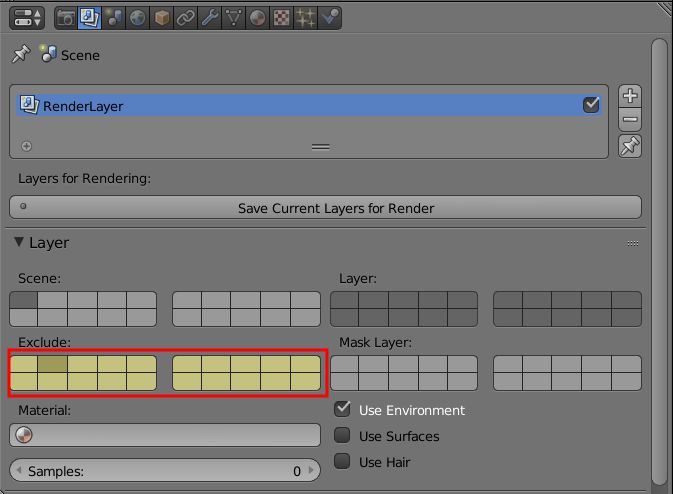Open the Object Data triangle tab
Screen dimensions: 673x494
(233, 18)
